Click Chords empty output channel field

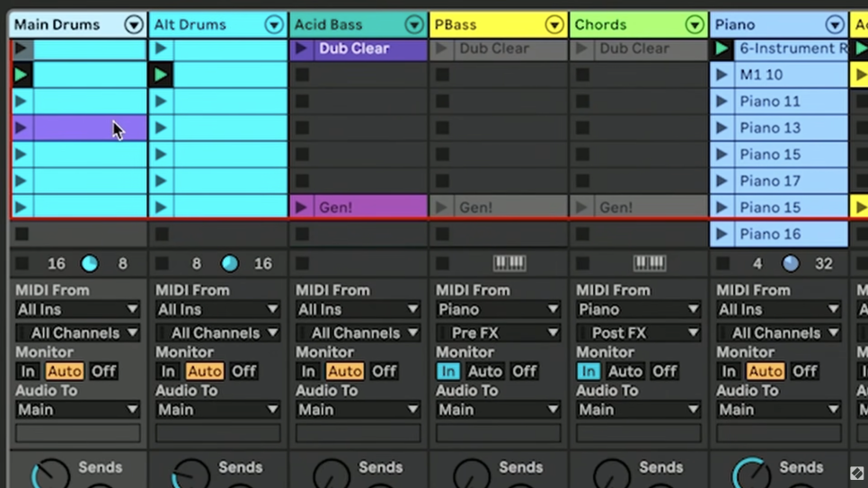tap(638, 433)
